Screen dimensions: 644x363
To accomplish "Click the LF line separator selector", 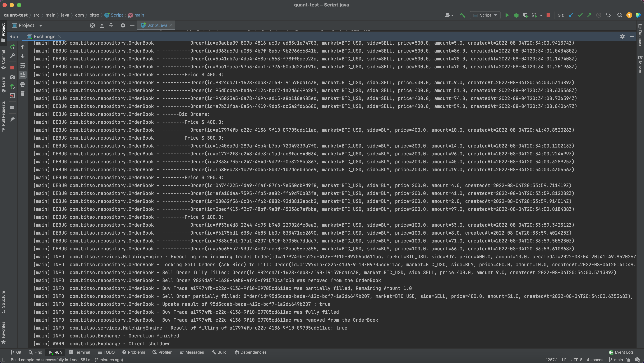I will (564, 360).
